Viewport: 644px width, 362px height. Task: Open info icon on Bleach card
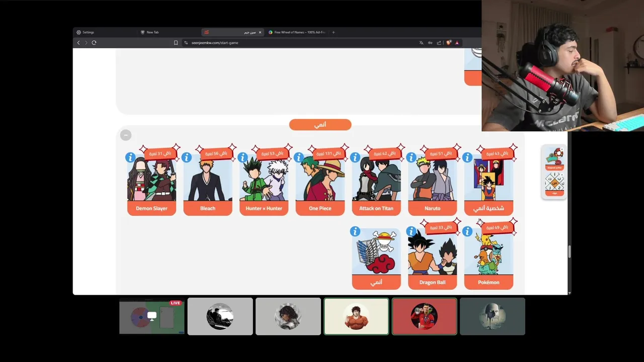point(187,157)
